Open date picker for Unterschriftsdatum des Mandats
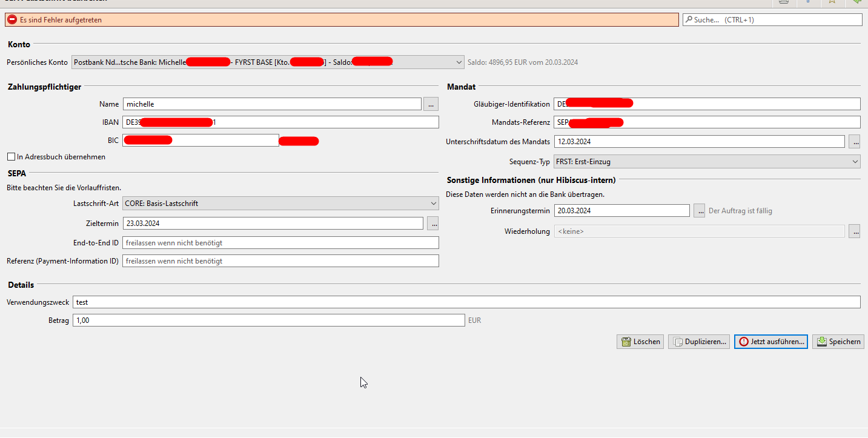The height and width of the screenshot is (438, 868). [854, 141]
